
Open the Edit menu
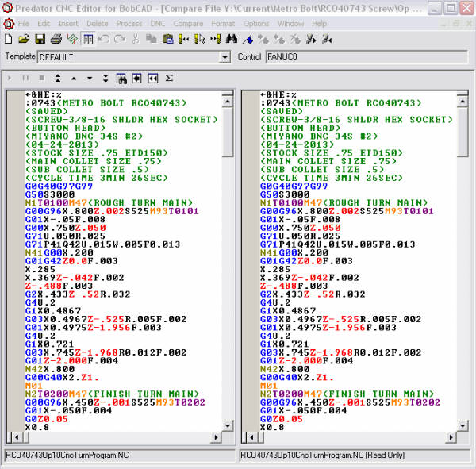coord(44,23)
